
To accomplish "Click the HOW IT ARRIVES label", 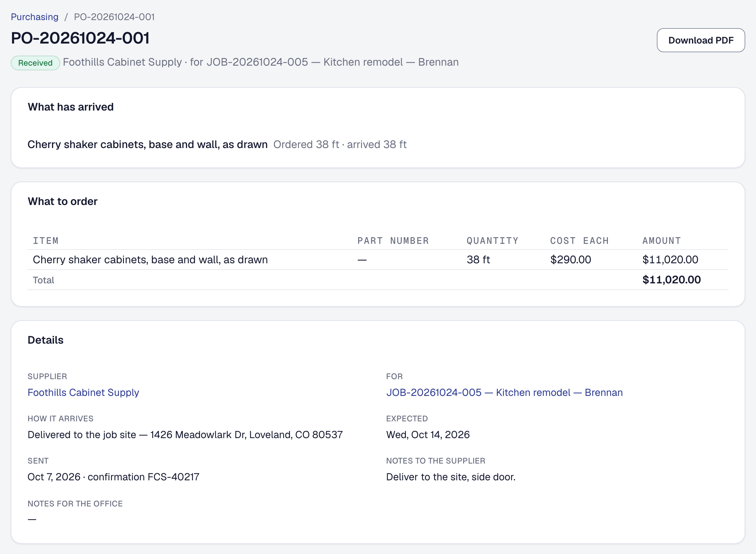I will (60, 419).
